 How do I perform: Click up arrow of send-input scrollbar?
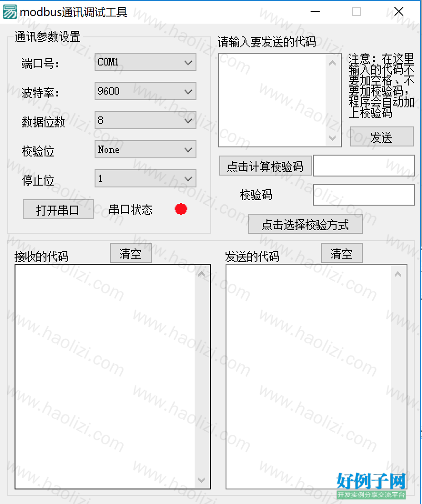pyautogui.click(x=333, y=63)
